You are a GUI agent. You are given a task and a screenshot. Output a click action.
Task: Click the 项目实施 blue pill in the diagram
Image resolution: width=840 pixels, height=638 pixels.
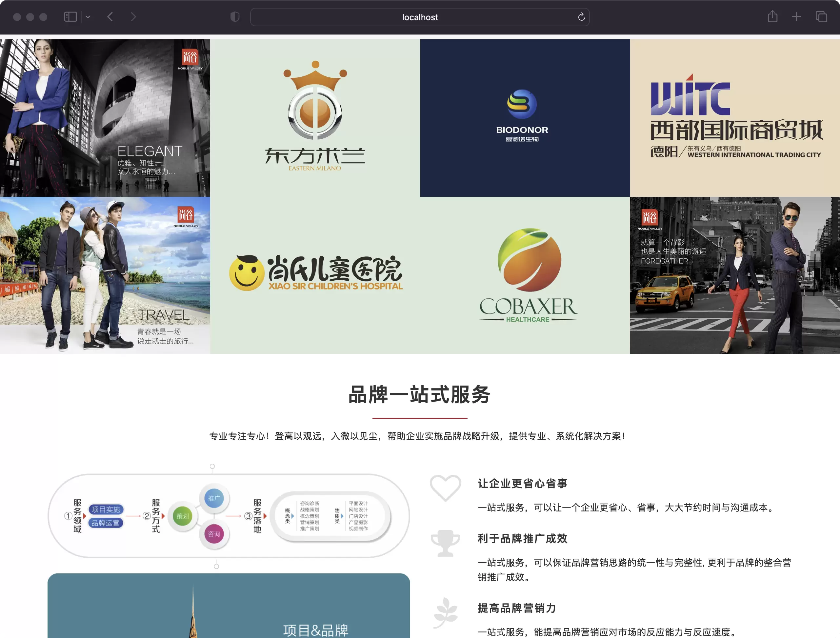(106, 509)
